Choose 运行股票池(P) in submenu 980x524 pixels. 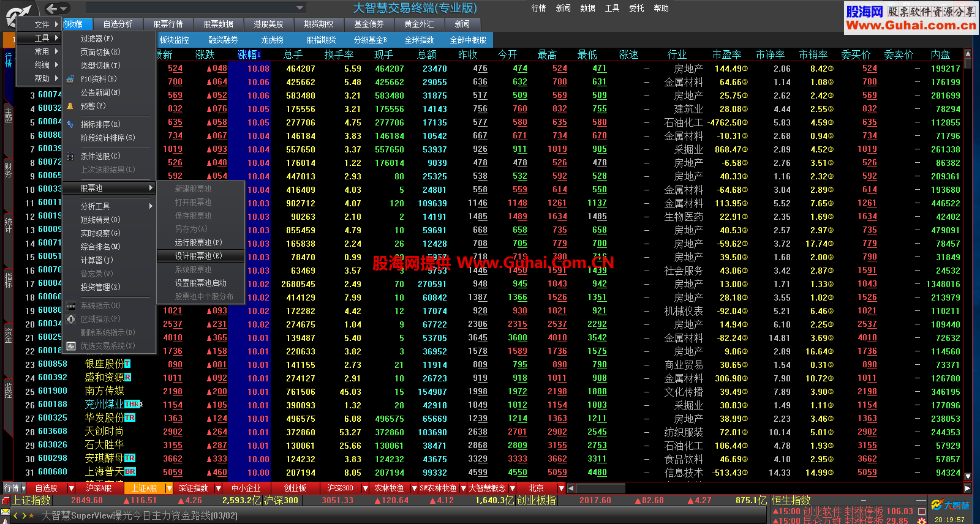click(x=201, y=242)
